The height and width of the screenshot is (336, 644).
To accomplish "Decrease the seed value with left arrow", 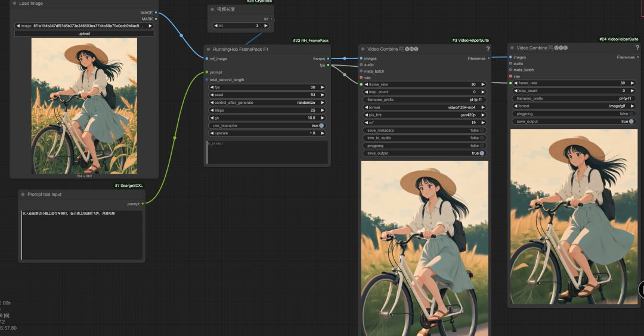I will (x=212, y=95).
